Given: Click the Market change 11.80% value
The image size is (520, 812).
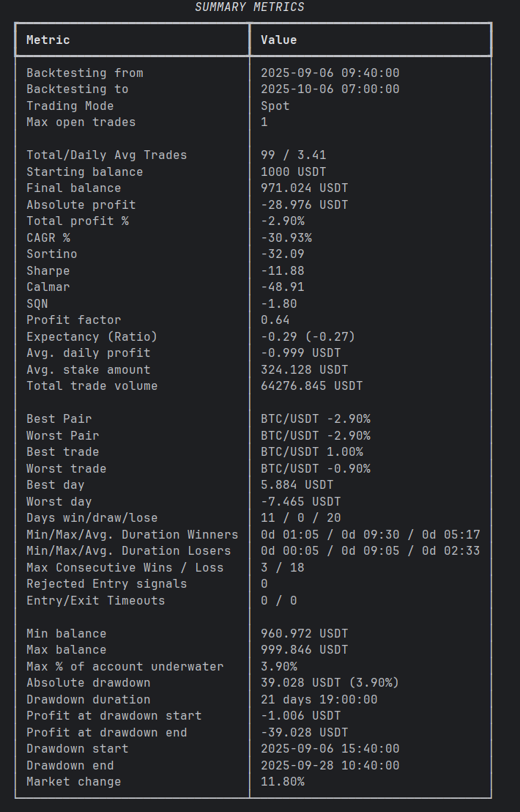Looking at the screenshot, I should (x=283, y=781).
